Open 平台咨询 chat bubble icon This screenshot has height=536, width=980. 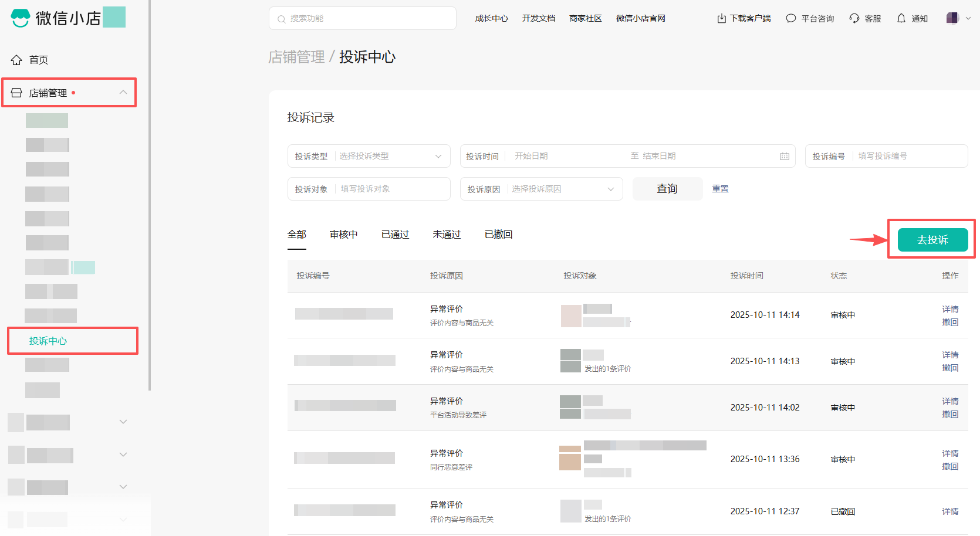click(x=791, y=19)
